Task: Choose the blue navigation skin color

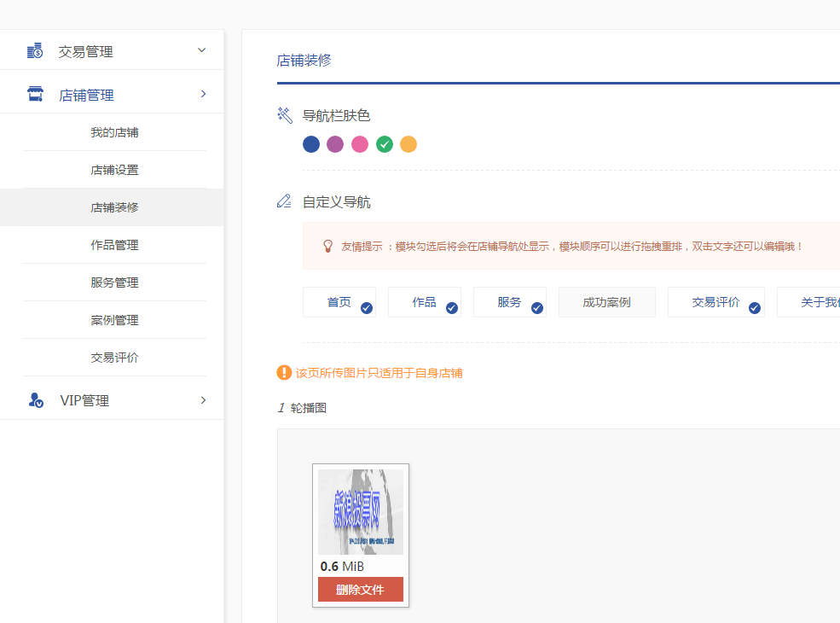Action: click(311, 144)
